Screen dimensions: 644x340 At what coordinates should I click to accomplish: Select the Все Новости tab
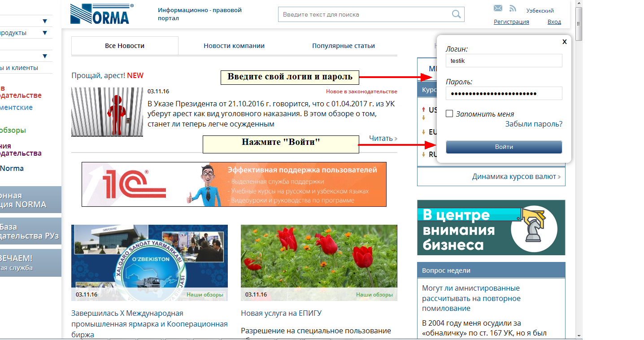click(125, 45)
